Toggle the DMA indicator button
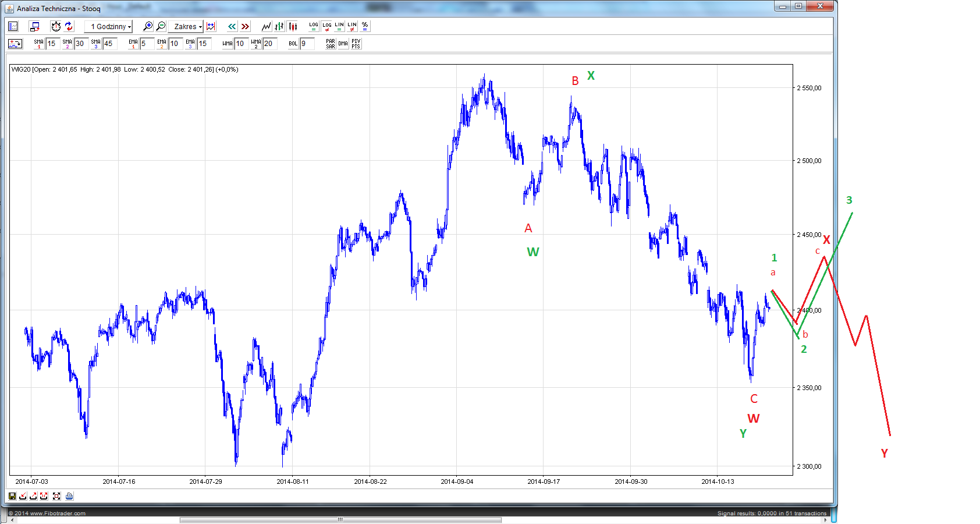 point(343,44)
